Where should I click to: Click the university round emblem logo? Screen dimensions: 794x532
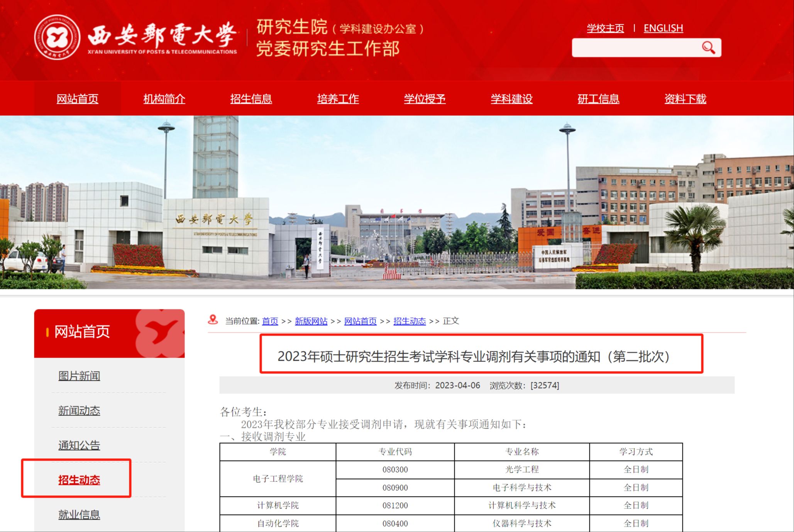click(57, 37)
